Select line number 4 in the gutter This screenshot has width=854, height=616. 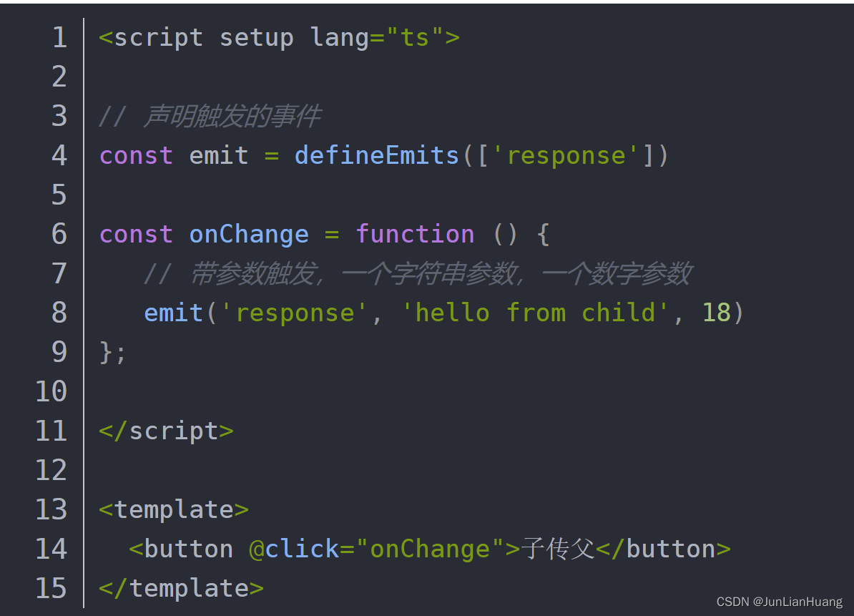click(x=60, y=156)
